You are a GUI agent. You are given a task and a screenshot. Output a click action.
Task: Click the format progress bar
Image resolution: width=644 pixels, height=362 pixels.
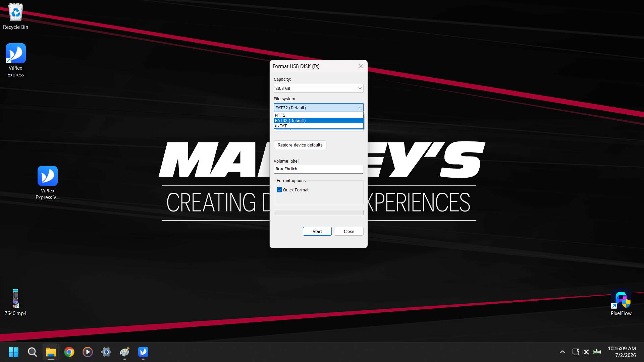tap(318, 213)
